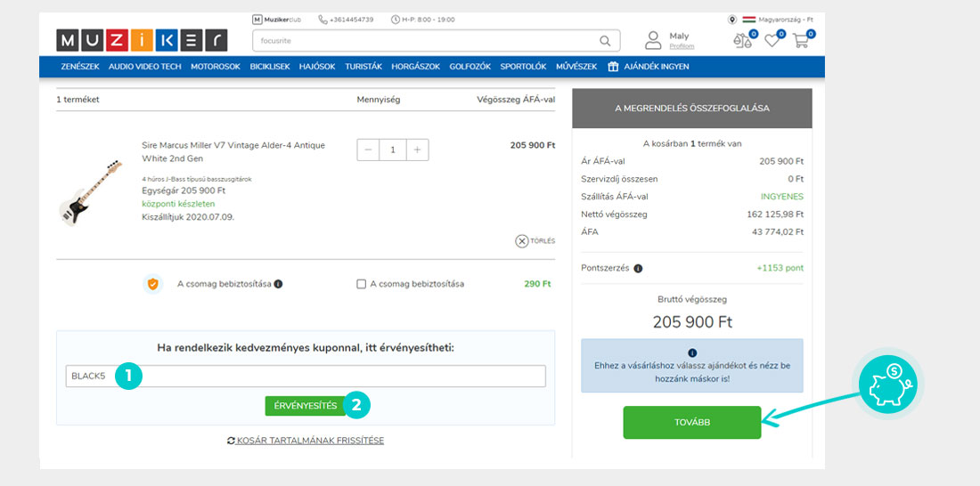The height and width of the screenshot is (486, 980).
Task: Click the Muziker logo
Action: pos(142,40)
